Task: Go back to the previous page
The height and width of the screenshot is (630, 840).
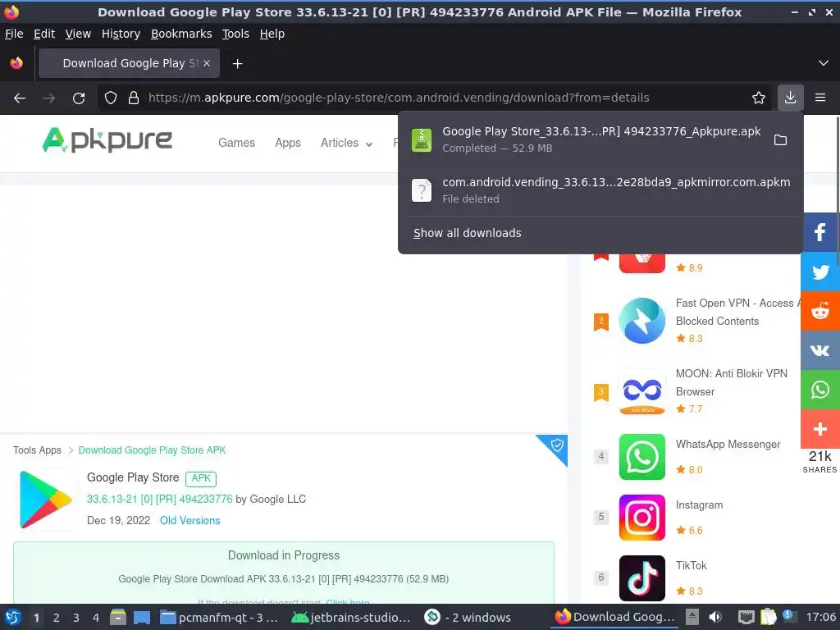Action: pos(20,98)
